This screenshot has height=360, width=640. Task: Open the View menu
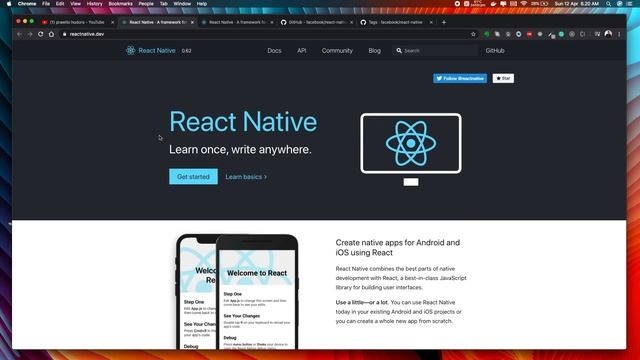pos(76,4)
